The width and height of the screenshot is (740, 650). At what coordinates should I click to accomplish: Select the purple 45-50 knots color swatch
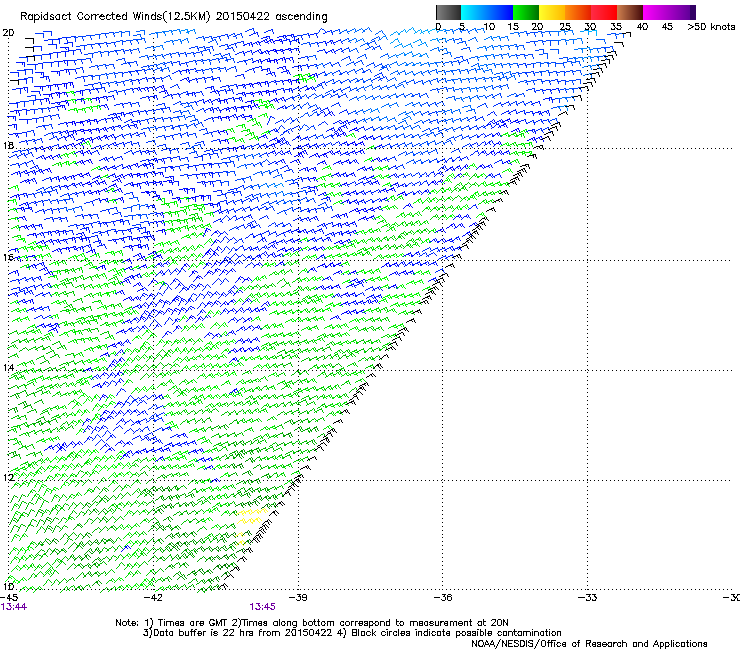pyautogui.click(x=682, y=12)
